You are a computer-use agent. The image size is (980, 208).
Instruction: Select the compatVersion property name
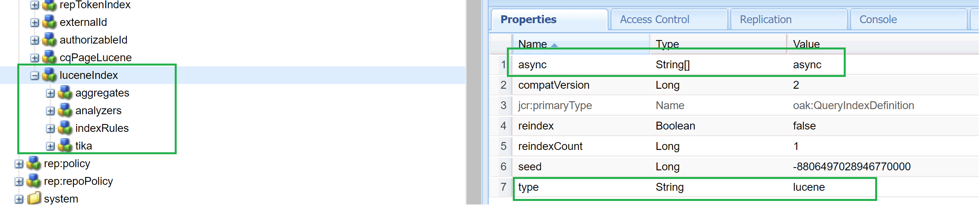click(x=554, y=85)
